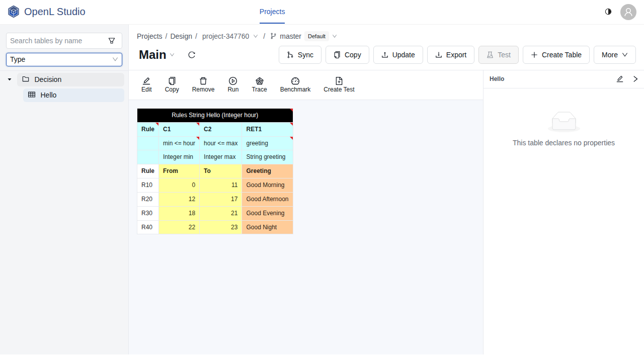
Task: Remove the Hello table
Action: pyautogui.click(x=203, y=84)
